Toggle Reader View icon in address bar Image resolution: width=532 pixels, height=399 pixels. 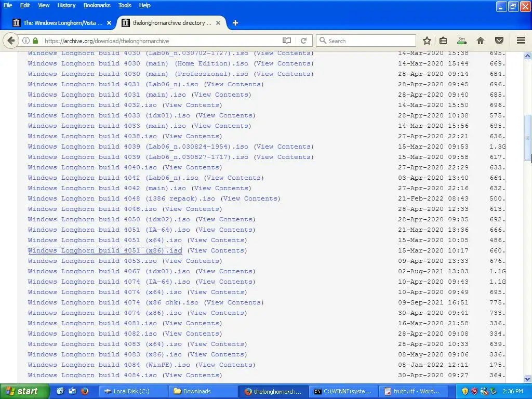[x=287, y=41]
